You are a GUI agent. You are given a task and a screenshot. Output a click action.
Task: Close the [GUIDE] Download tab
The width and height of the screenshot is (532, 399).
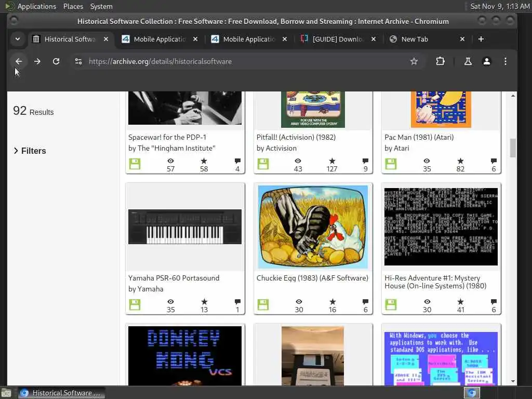[x=374, y=39]
